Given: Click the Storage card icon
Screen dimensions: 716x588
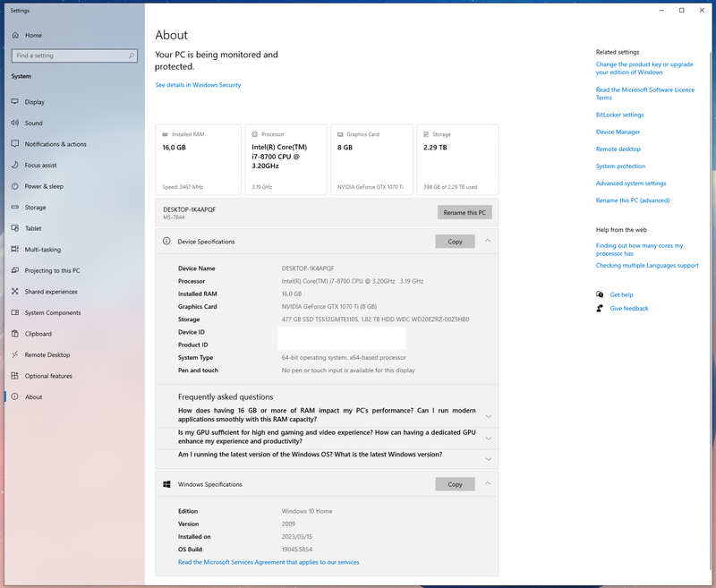Looking at the screenshot, I should click(426, 134).
